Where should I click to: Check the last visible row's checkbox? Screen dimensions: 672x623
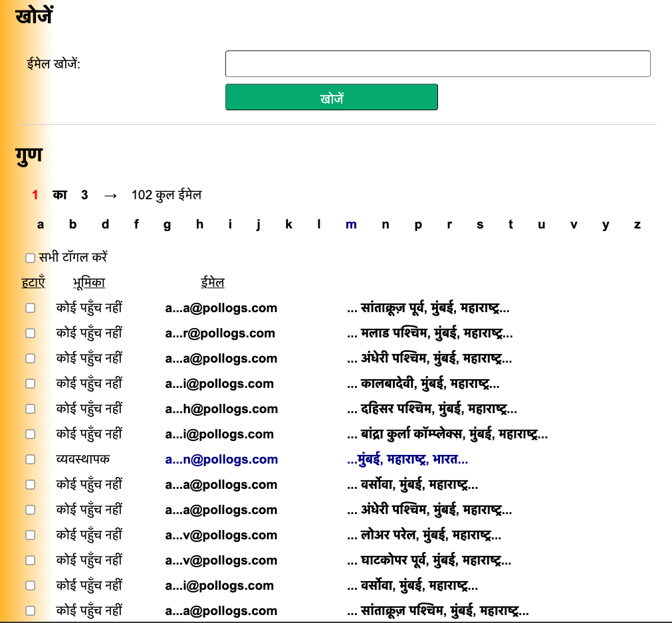[x=30, y=610]
